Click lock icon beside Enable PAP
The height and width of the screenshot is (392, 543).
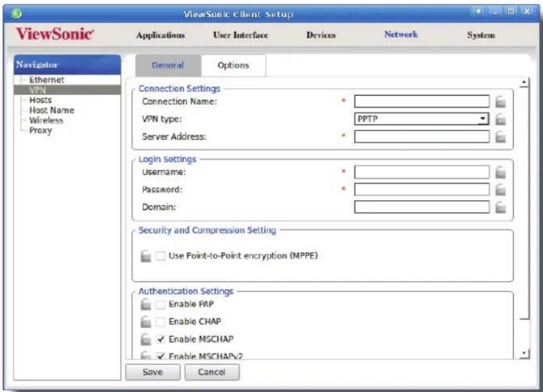click(x=146, y=304)
